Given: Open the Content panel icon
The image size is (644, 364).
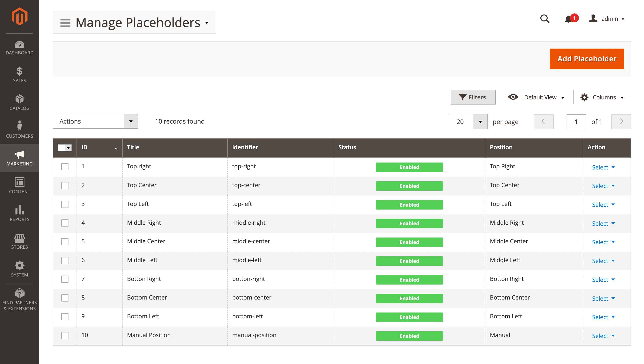Looking at the screenshot, I should pos(19,185).
